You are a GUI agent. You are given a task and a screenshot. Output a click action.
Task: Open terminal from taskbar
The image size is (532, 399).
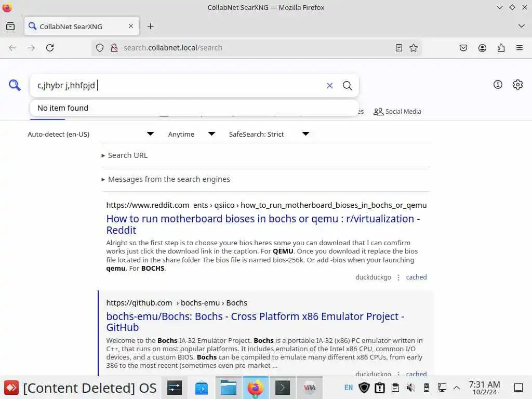(x=282, y=388)
